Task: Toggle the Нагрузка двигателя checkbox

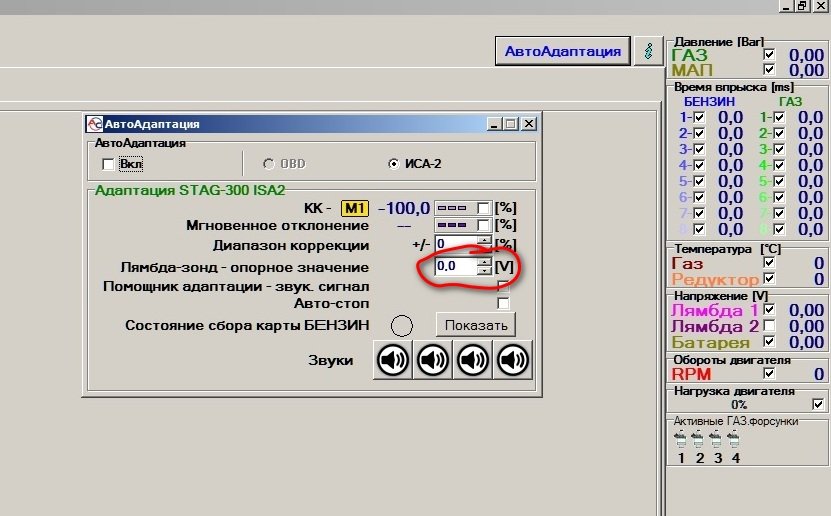Action: click(x=818, y=404)
